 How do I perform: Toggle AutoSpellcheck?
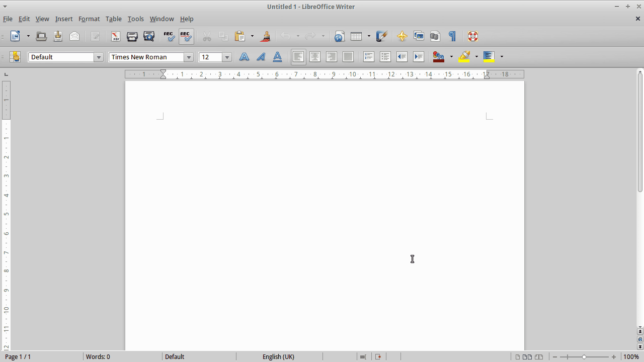click(186, 36)
